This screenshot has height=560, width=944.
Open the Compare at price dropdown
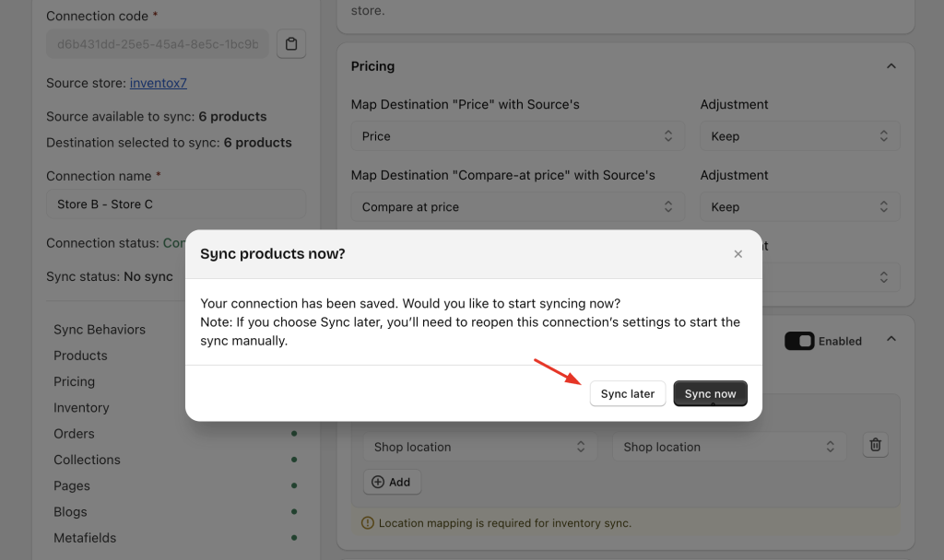pyautogui.click(x=517, y=207)
